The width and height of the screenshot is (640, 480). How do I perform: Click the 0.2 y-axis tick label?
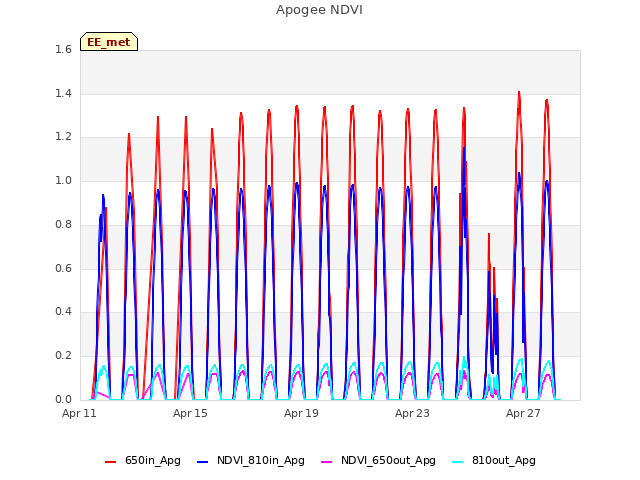point(63,356)
